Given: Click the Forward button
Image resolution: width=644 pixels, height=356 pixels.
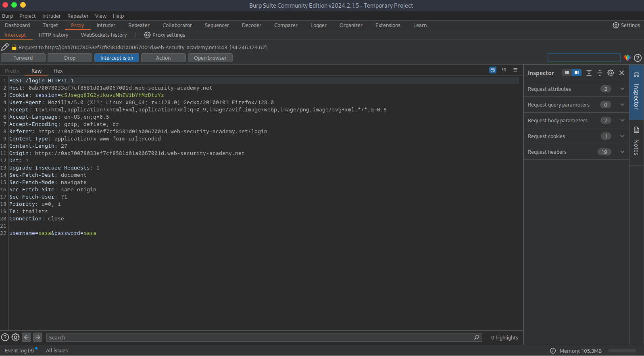Looking at the screenshot, I should (x=23, y=58).
